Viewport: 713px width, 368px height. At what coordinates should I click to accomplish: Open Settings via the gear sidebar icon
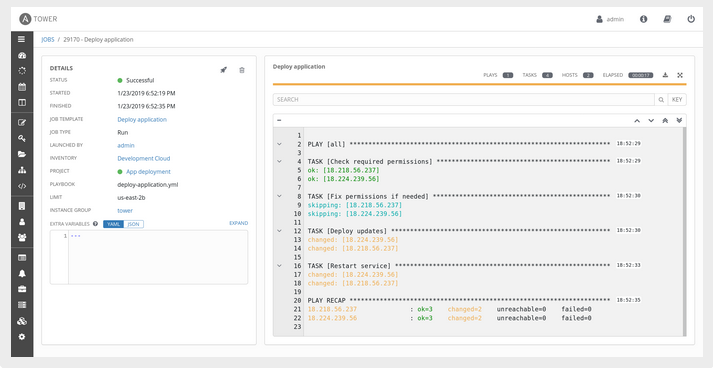pos(22,337)
